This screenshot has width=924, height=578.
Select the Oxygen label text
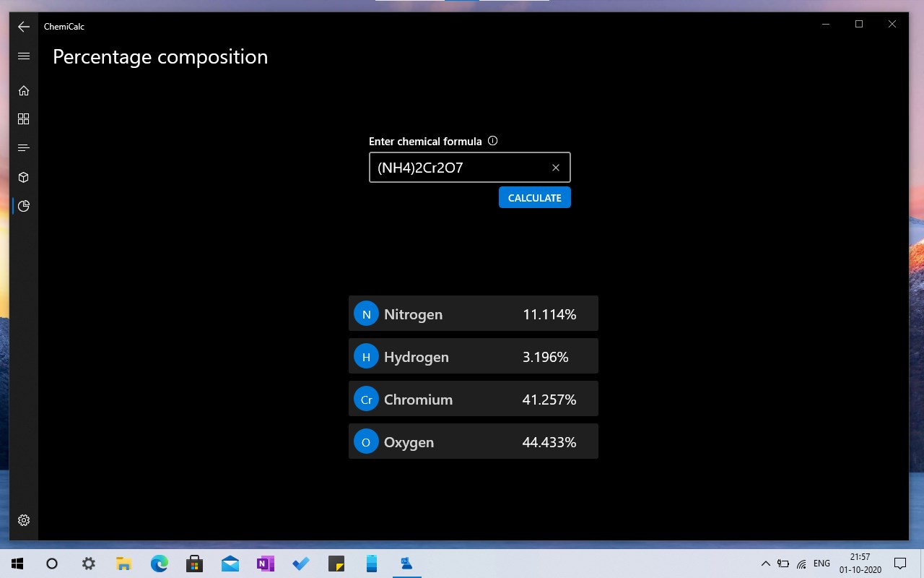409,442
